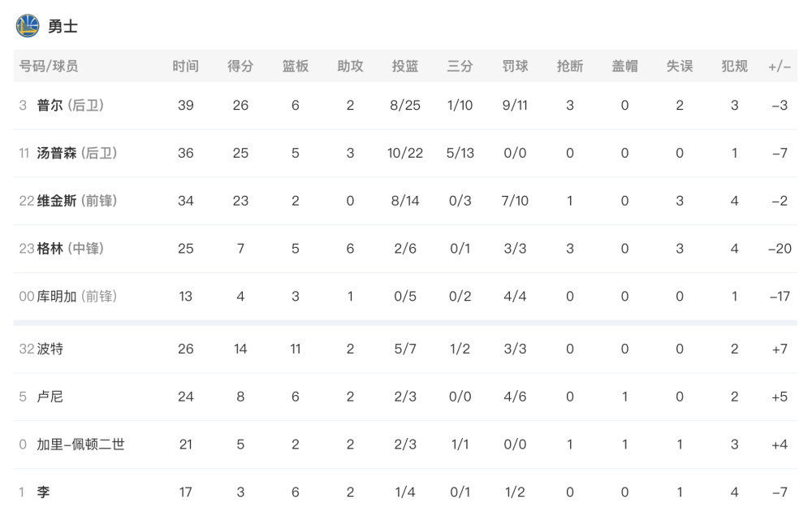812x512 pixels.
Task: Click the 助攻 column header
Action: pos(350,66)
